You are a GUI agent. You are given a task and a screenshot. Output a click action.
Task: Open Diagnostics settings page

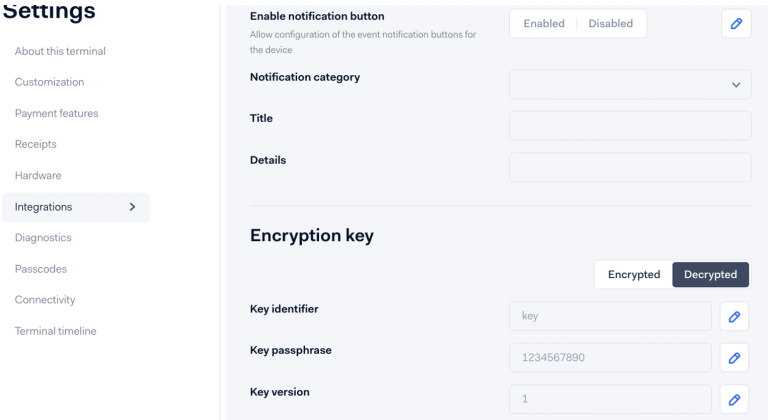43,237
